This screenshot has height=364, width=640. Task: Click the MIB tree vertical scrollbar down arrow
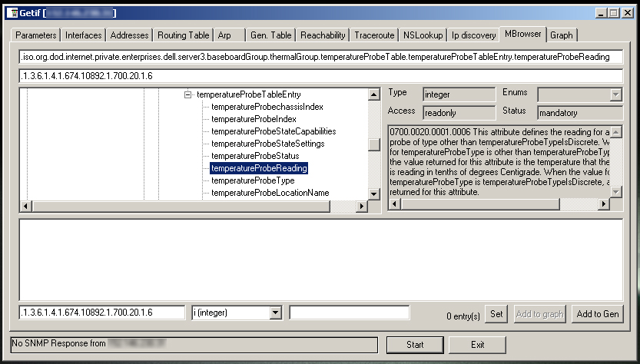tap(374, 194)
